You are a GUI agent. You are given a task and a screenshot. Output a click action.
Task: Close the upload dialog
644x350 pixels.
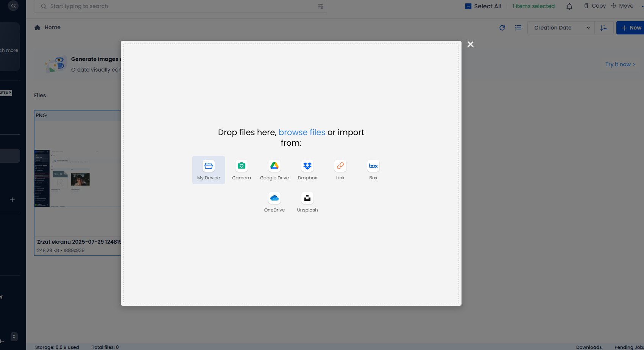pos(470,45)
